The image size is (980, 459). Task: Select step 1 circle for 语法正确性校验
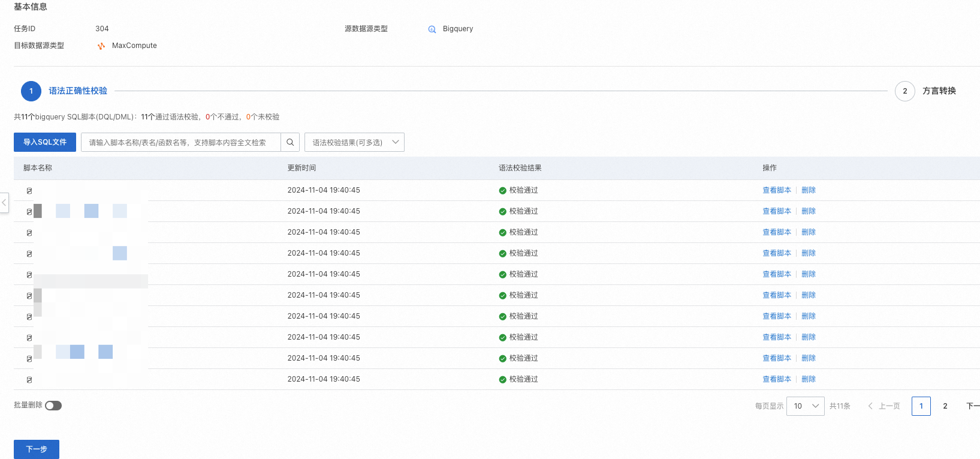[x=31, y=91]
